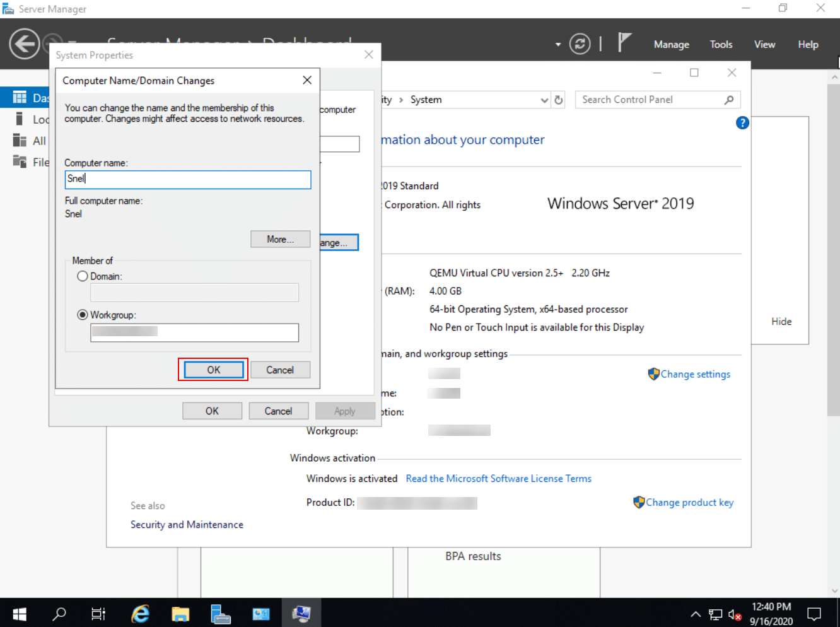Open the Server Manager breadcrumb dropdown arrow
840x627 pixels.
(x=557, y=44)
